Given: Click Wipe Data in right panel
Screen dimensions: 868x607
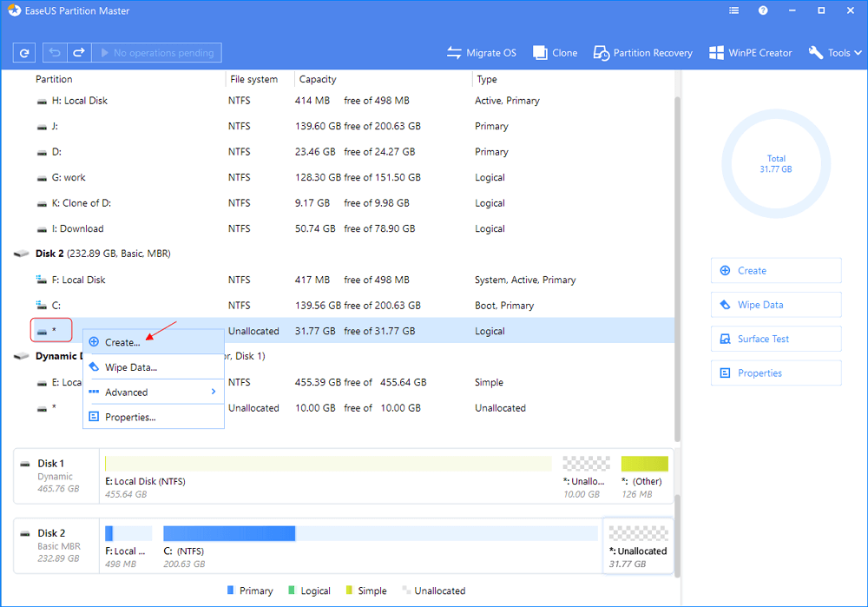Looking at the screenshot, I should [776, 305].
